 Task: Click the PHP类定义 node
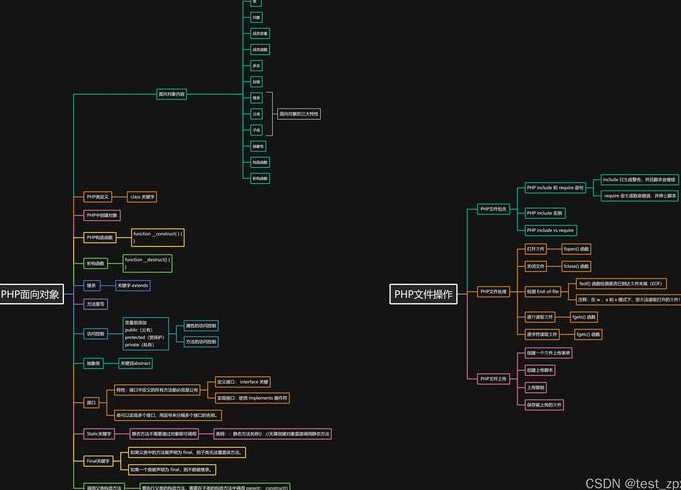98,197
